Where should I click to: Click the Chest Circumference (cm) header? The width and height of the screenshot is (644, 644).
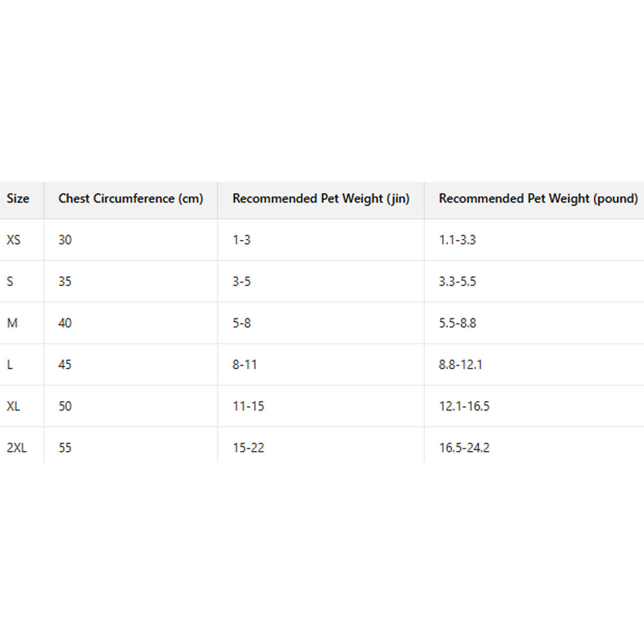130,199
